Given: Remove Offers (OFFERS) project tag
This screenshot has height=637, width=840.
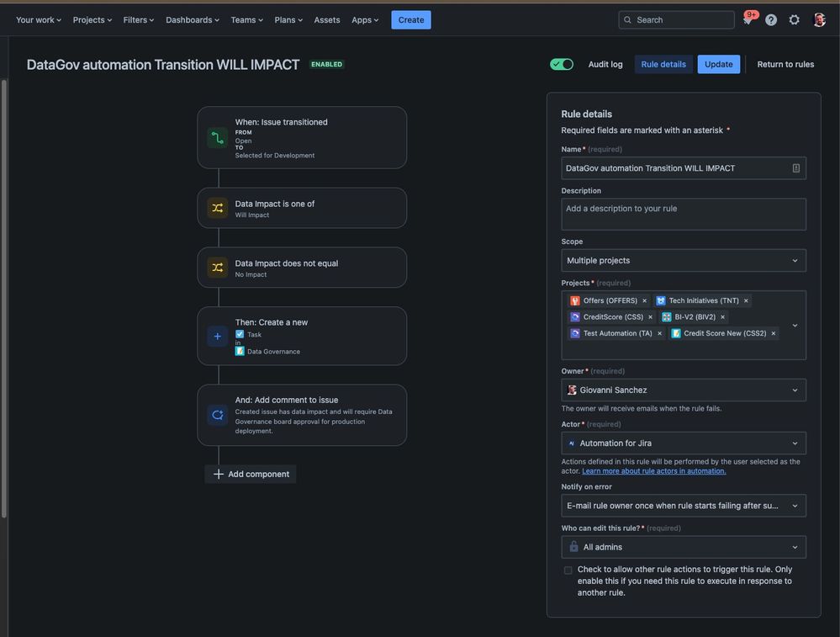Looking at the screenshot, I should pos(644,300).
